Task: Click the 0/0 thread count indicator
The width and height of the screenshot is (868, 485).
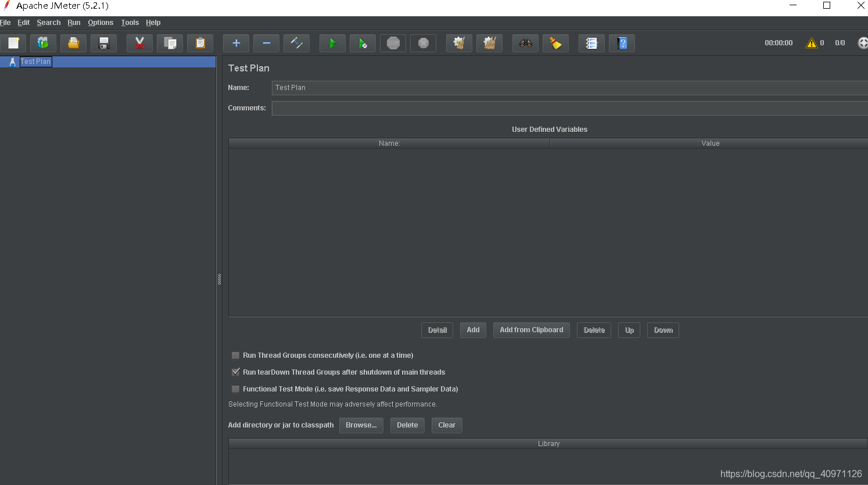Action: (840, 43)
